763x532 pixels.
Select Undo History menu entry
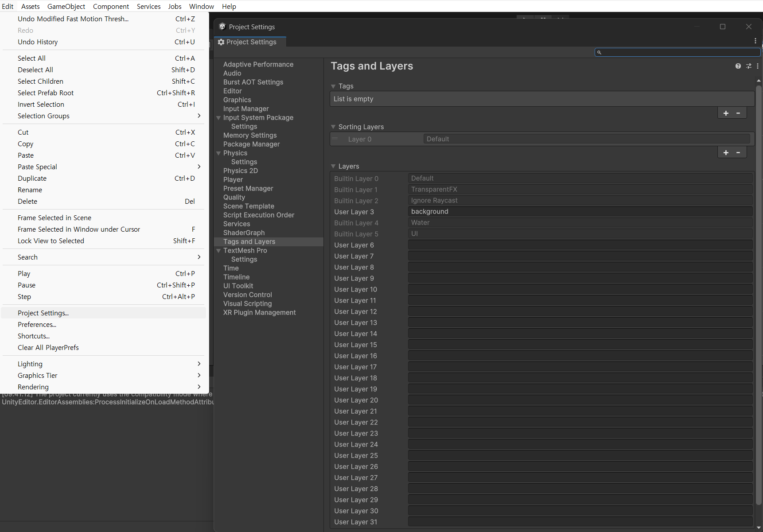(x=104, y=42)
